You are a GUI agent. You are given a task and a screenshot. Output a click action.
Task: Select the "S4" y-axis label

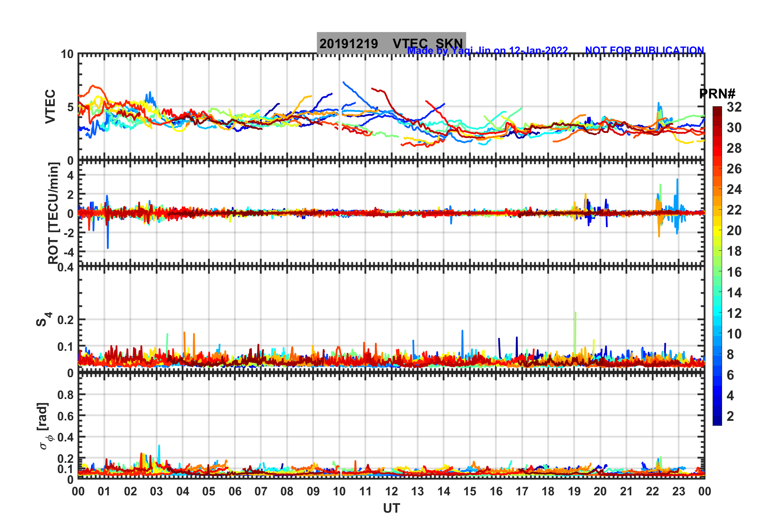point(44,319)
